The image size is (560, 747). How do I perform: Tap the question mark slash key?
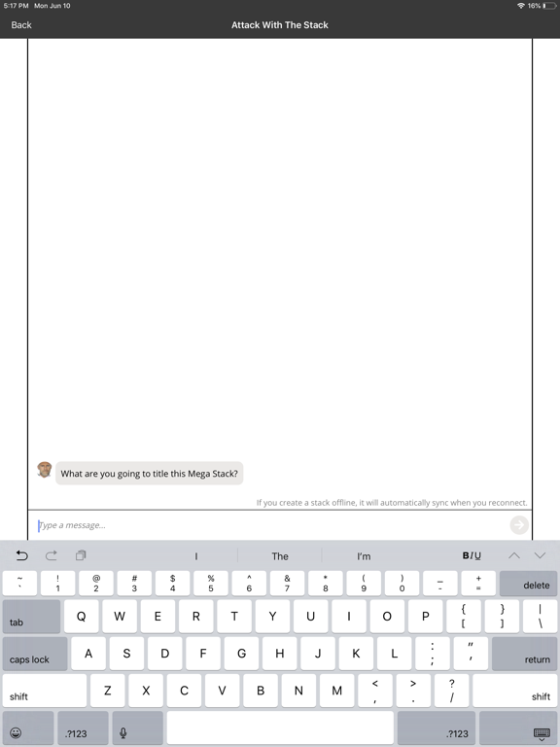tap(451, 691)
